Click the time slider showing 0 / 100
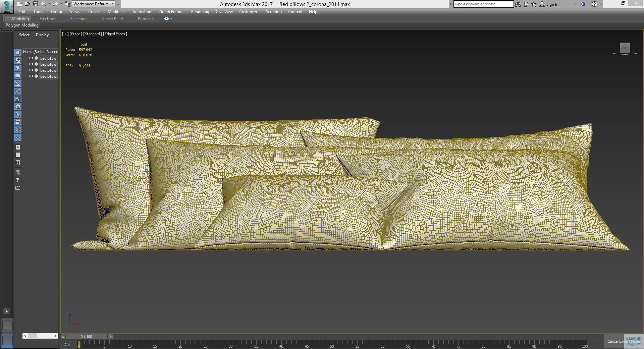Viewport: 644px width, 349px height. [x=86, y=337]
